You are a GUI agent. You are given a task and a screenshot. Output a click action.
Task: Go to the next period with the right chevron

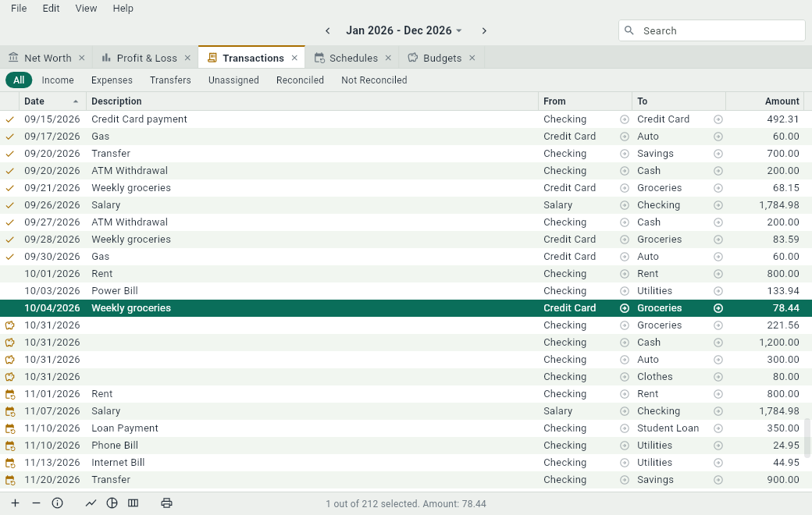click(484, 31)
